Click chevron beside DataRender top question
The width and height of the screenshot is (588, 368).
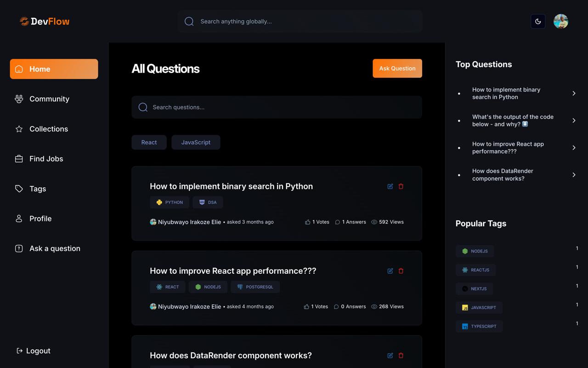click(574, 175)
